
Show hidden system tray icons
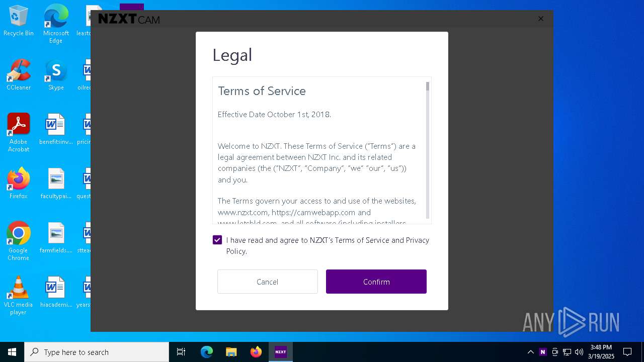click(x=530, y=352)
